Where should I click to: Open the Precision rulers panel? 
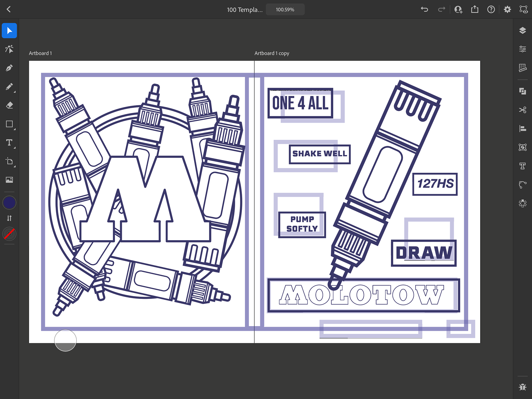(x=523, y=68)
